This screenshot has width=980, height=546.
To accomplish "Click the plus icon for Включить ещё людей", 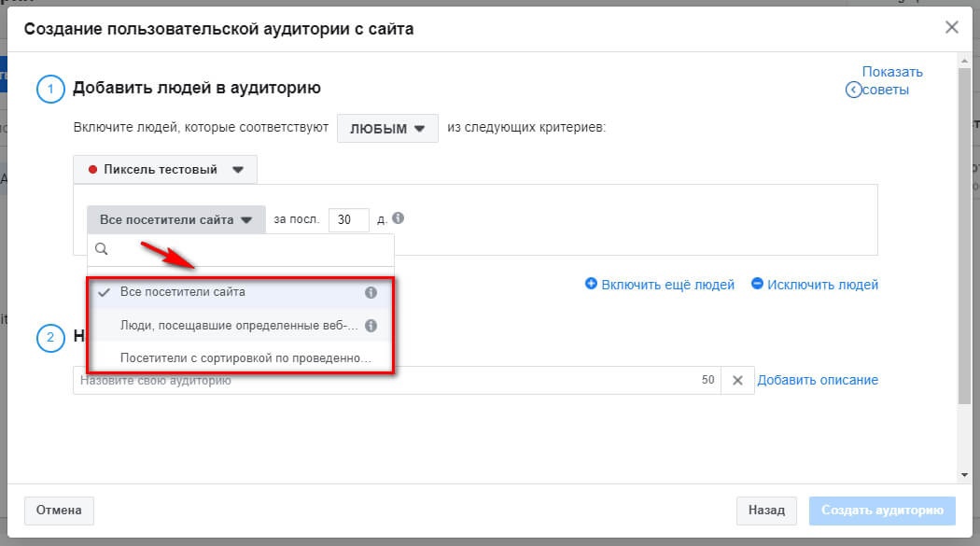I will 591,284.
